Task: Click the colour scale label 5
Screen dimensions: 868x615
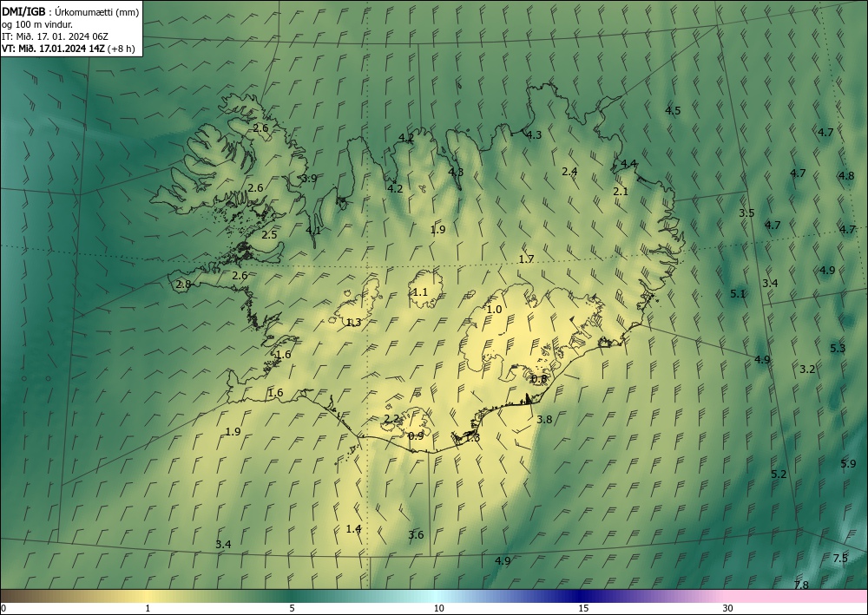Action: click(x=292, y=608)
